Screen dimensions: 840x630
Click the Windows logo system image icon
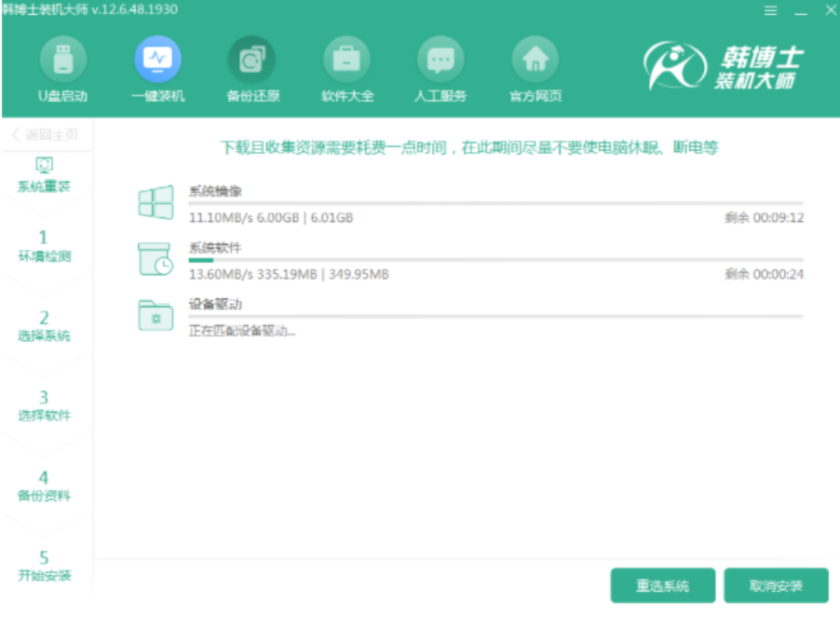[x=156, y=202]
